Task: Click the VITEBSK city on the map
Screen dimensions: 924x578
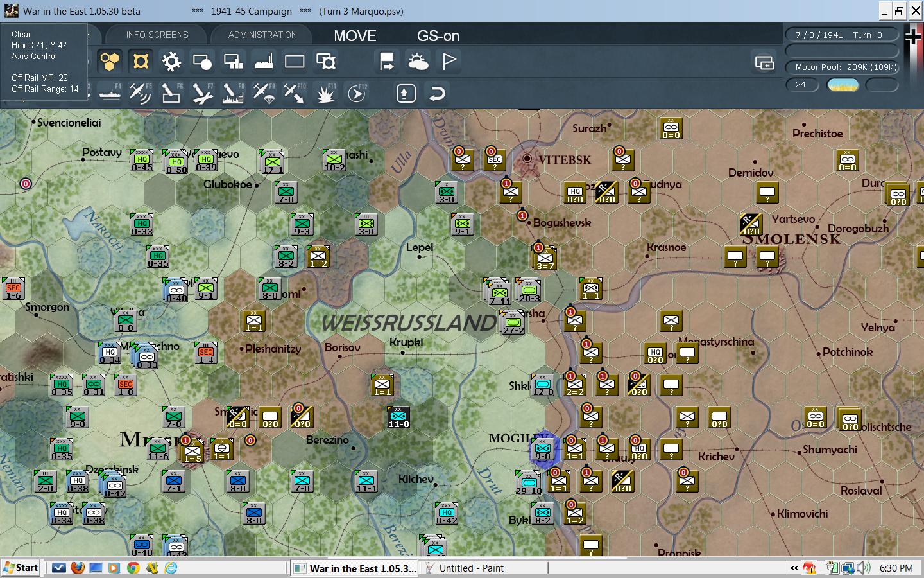Action: click(x=527, y=159)
